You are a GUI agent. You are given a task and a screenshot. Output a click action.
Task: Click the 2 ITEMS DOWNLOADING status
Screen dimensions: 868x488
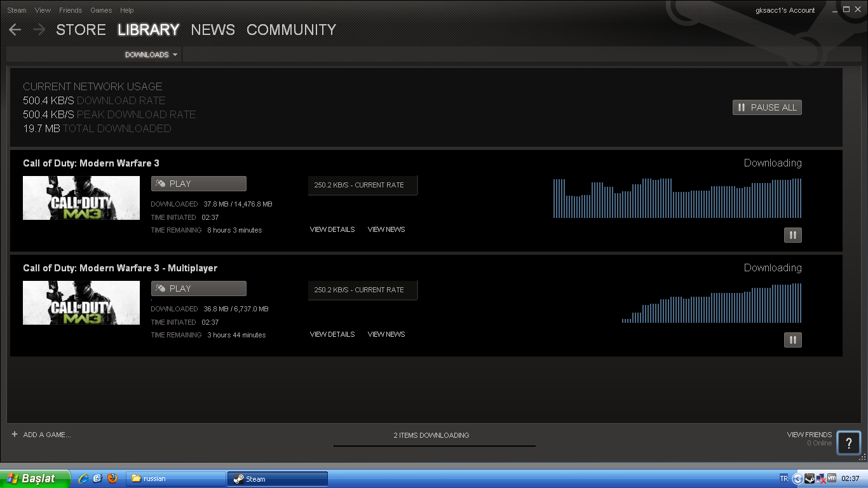[431, 435]
